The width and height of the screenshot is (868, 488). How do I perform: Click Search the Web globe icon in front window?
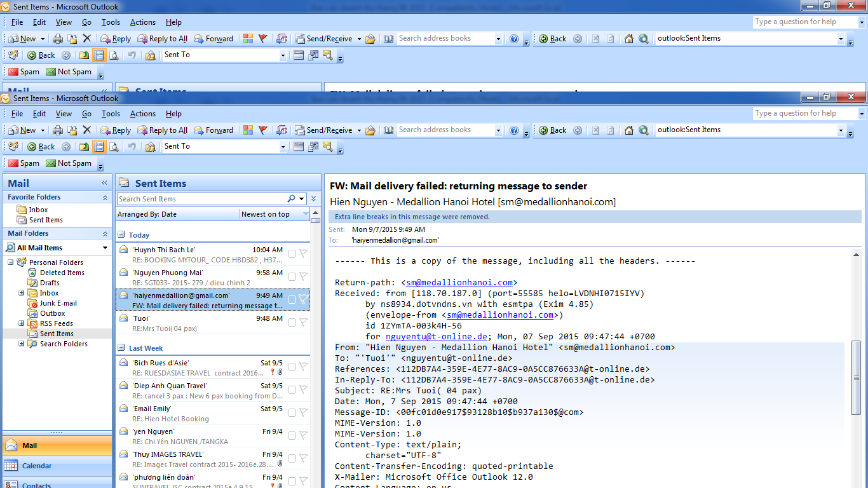tap(644, 130)
